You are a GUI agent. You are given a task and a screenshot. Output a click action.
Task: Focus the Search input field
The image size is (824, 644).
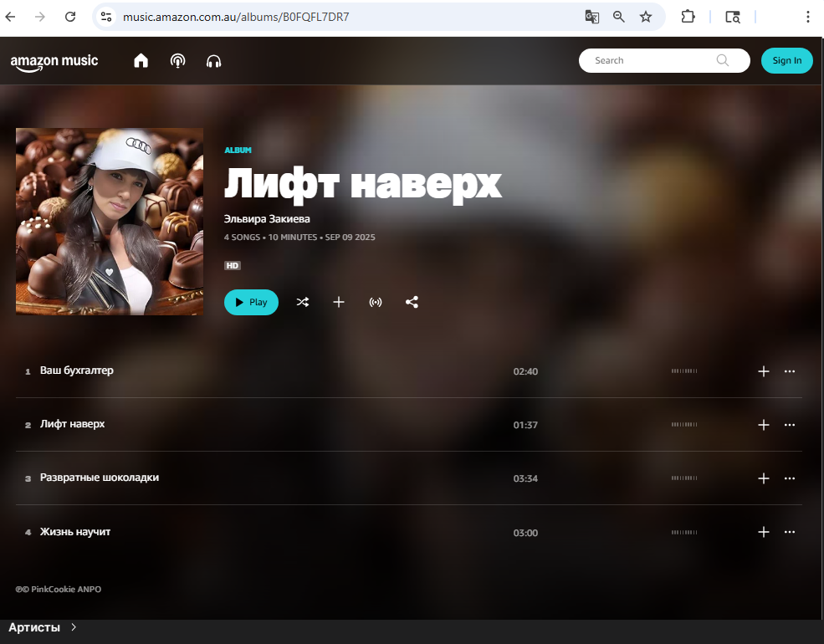tap(664, 60)
